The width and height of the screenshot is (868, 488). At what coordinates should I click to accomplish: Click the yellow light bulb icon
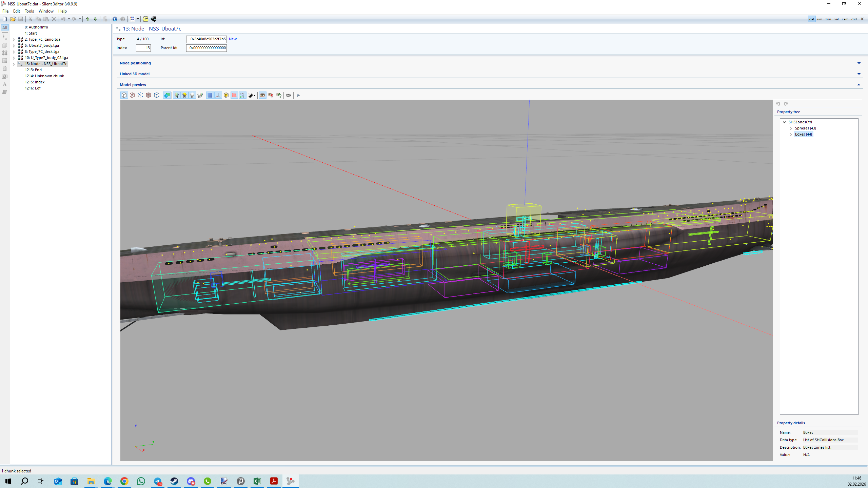184,95
